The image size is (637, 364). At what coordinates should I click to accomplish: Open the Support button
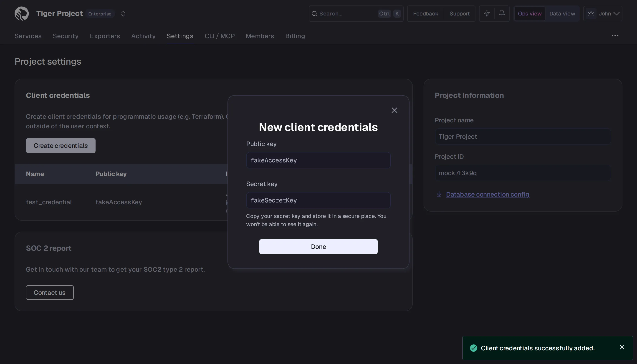(x=459, y=13)
